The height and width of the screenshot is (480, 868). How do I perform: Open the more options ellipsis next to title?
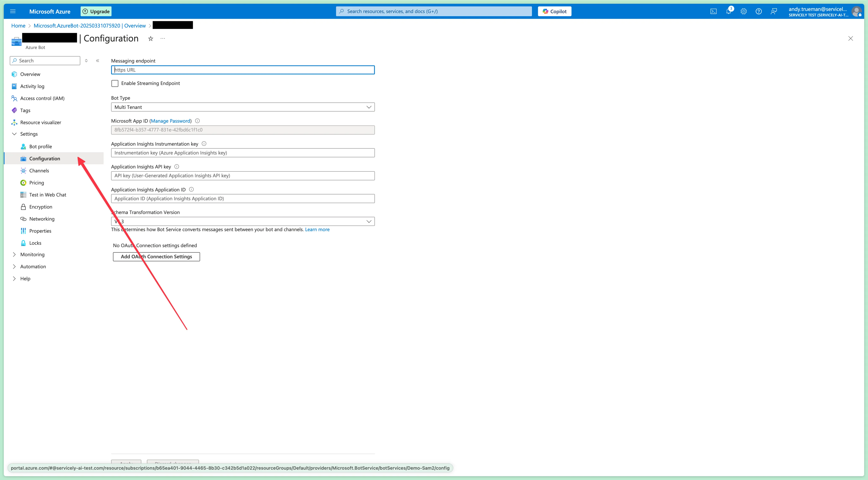[x=163, y=38]
